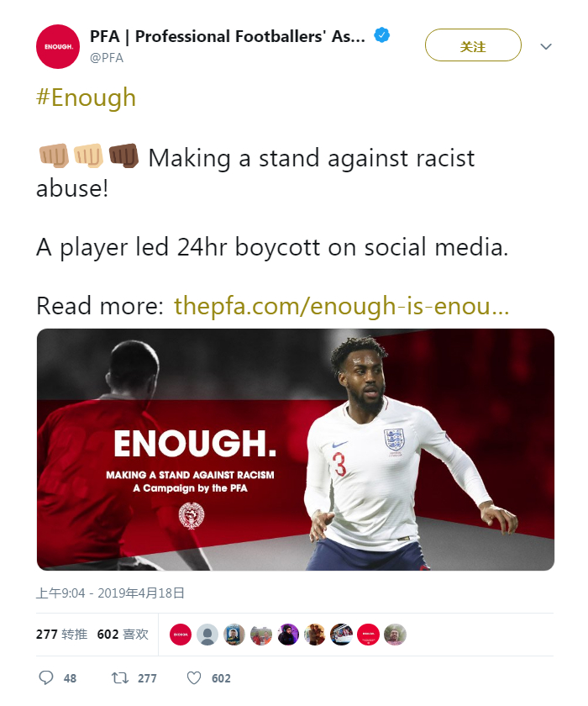Toggle the 关注 follow button
588x706 pixels.
pyautogui.click(x=473, y=46)
